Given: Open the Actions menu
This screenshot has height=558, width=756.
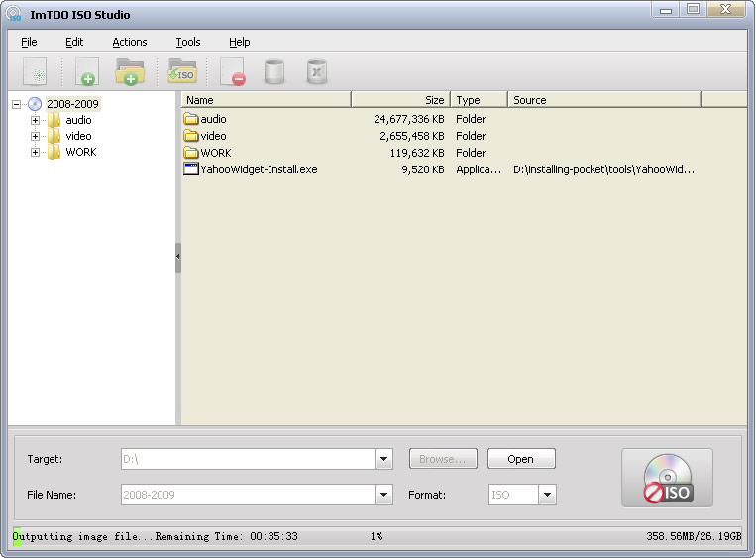Looking at the screenshot, I should pyautogui.click(x=130, y=42).
